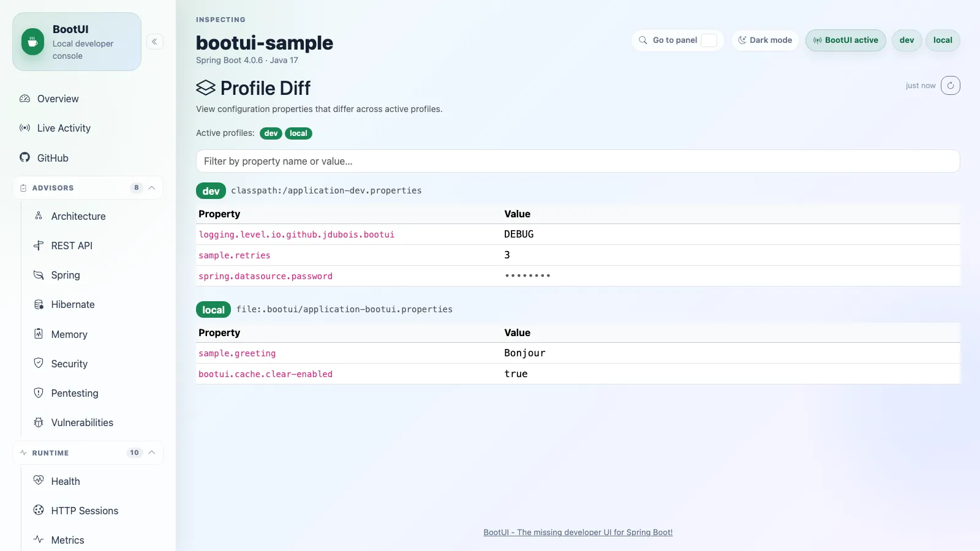Click the dev profile chip in header
Viewport: 980px width, 551px height.
pos(907,40)
